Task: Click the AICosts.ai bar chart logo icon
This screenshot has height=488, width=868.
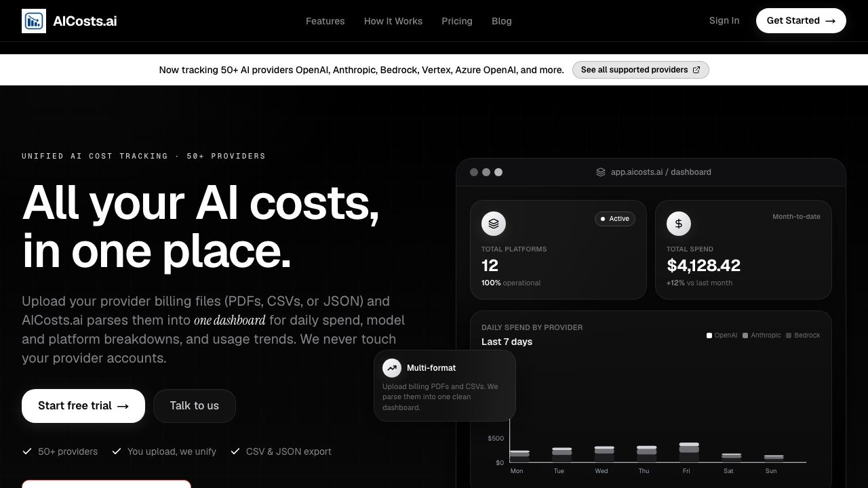Action: [34, 21]
